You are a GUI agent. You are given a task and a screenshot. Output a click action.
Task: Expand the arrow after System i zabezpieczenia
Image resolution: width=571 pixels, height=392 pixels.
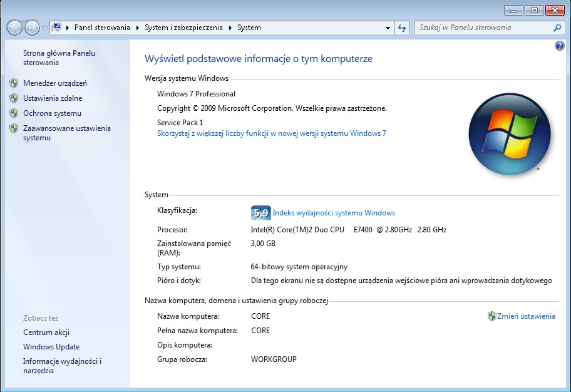230,28
